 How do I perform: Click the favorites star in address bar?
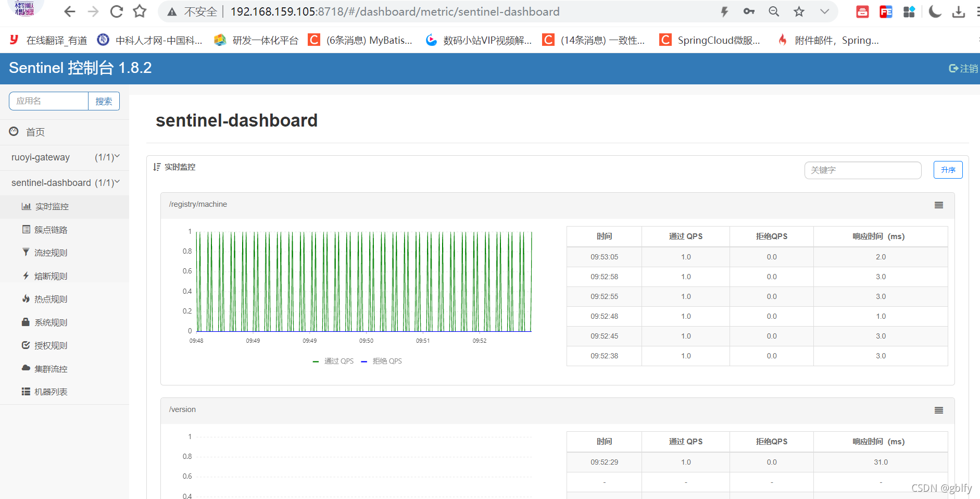tap(799, 11)
